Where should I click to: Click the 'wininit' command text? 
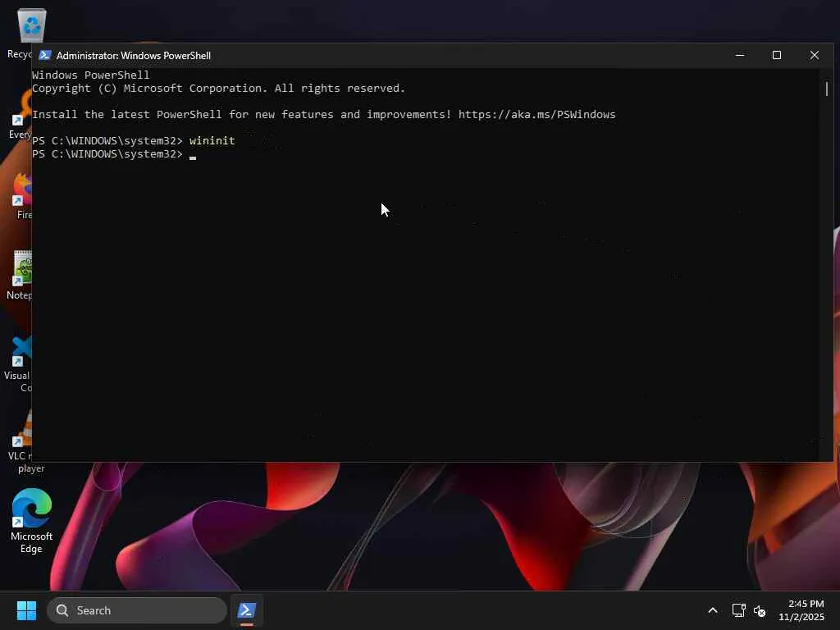click(x=212, y=141)
